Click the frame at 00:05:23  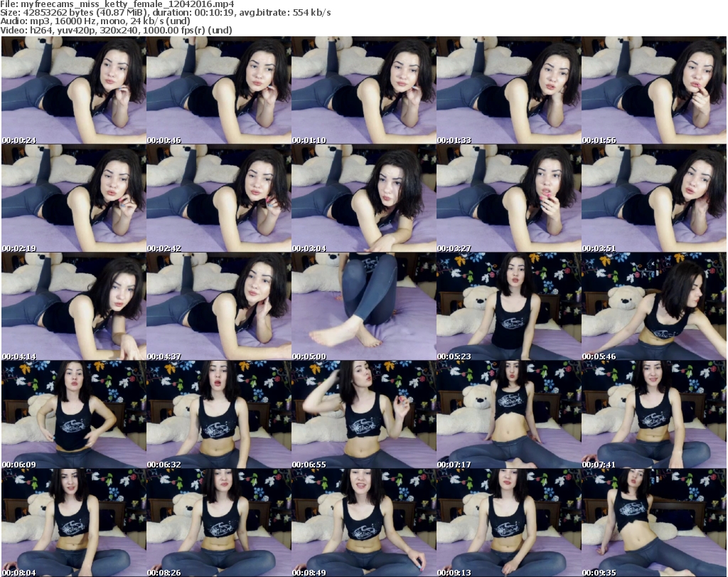click(x=508, y=307)
